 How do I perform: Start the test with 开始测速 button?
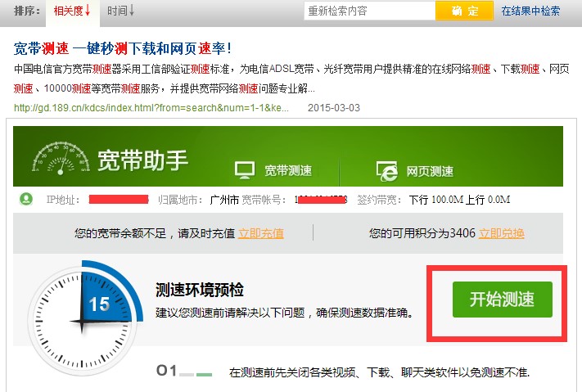[503, 300]
